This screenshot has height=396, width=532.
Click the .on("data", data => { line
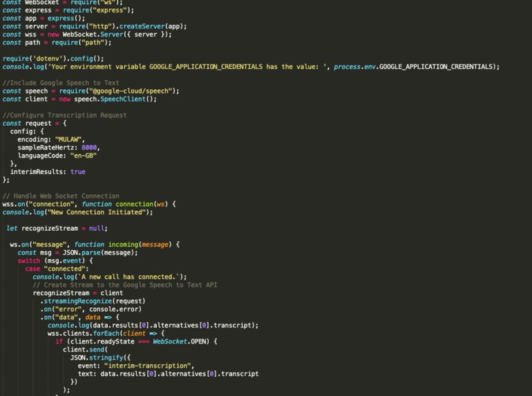click(x=79, y=317)
